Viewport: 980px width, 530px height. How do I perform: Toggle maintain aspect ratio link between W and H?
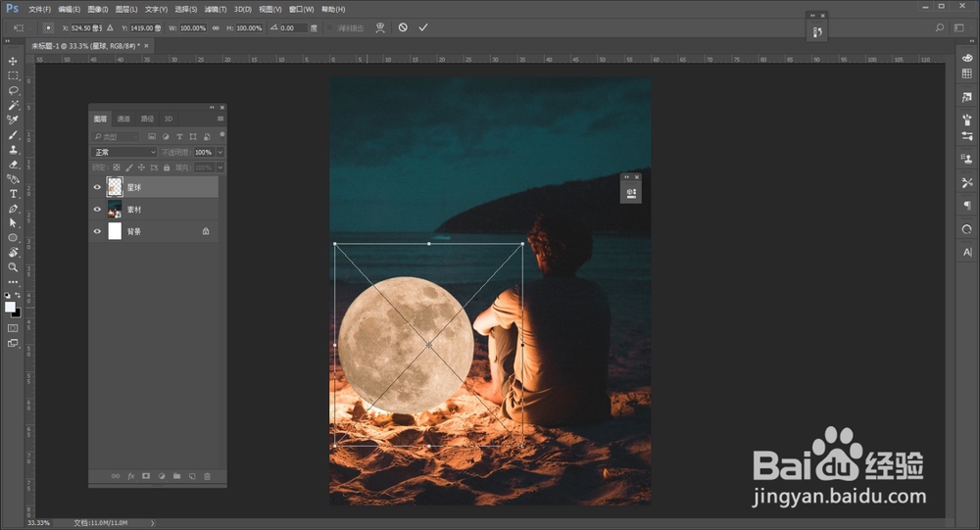coord(216,28)
